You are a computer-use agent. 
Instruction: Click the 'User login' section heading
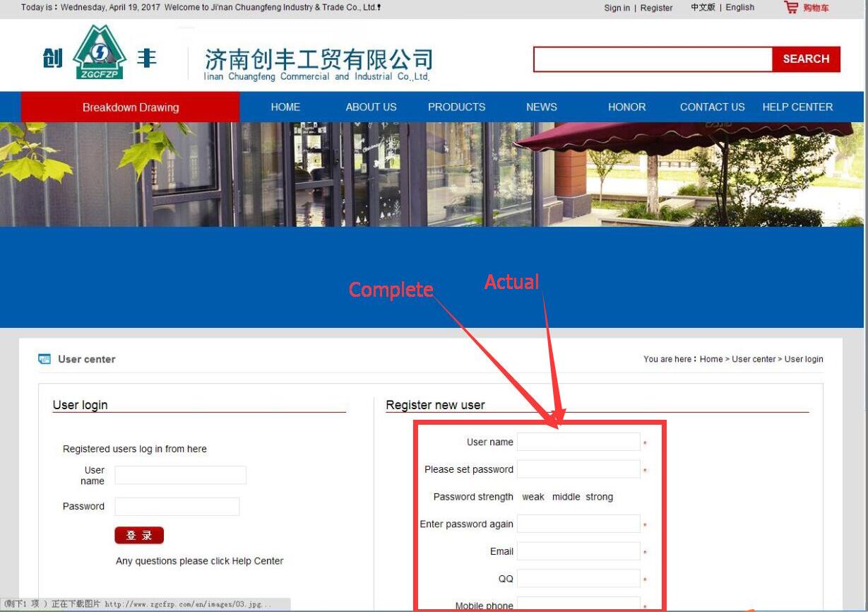click(x=81, y=405)
